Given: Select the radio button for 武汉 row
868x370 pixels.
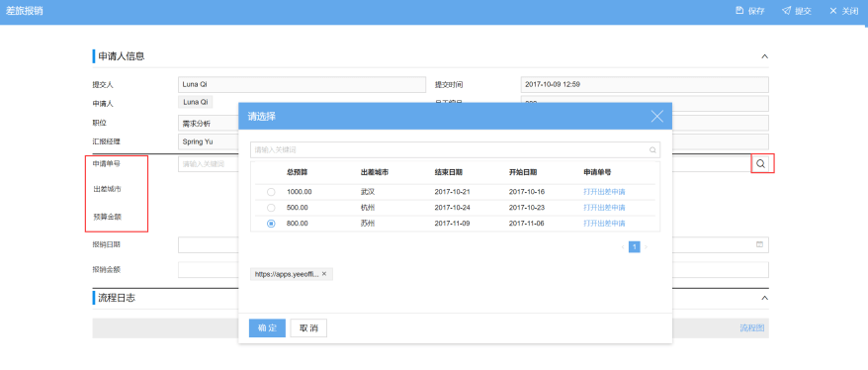Looking at the screenshot, I should [x=271, y=192].
